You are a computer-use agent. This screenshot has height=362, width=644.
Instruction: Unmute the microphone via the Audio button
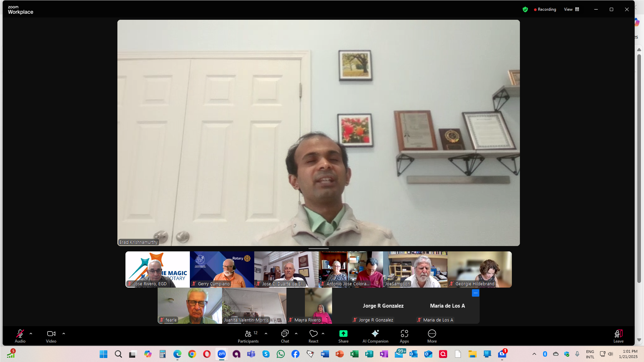pos(20,336)
